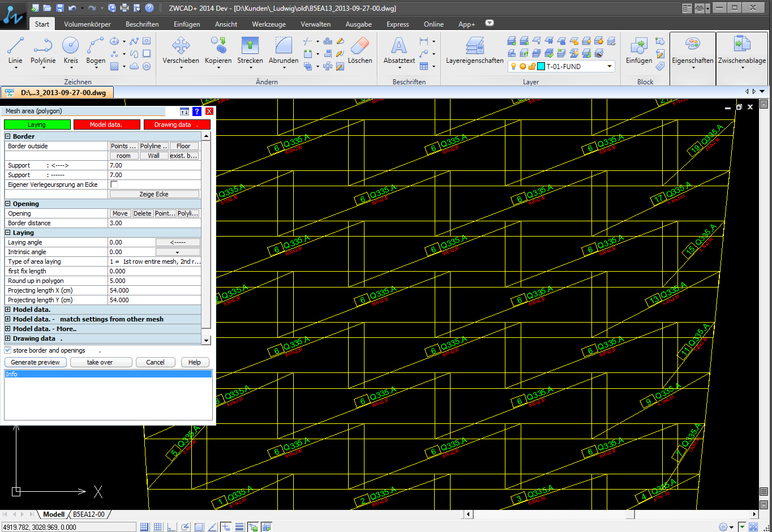Click the green Laying button
This screenshot has width=772, height=532.
click(37, 125)
